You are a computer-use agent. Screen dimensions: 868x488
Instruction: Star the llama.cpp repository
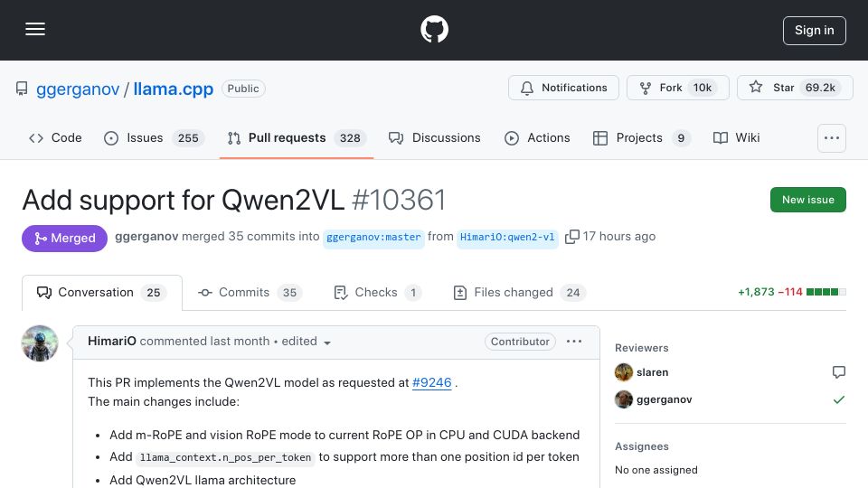coord(795,88)
